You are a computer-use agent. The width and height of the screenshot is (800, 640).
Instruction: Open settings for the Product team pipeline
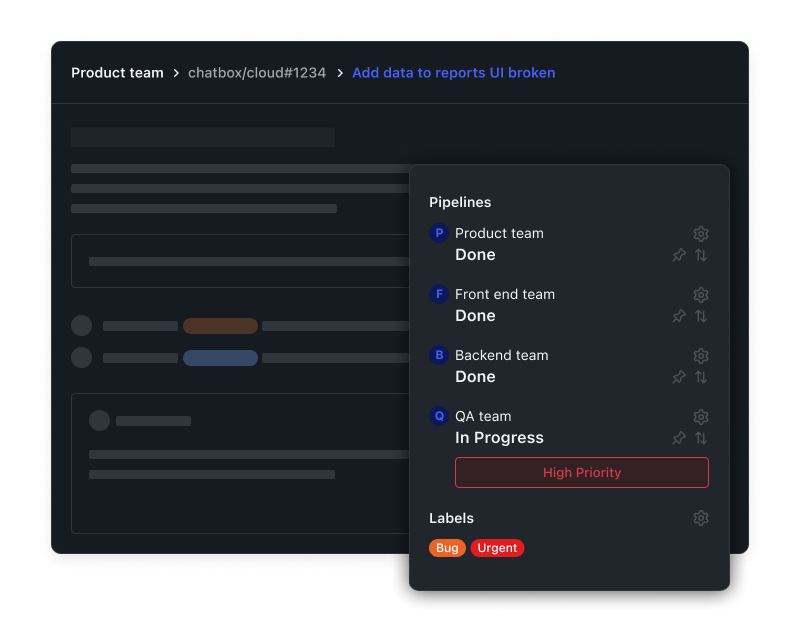tap(701, 233)
